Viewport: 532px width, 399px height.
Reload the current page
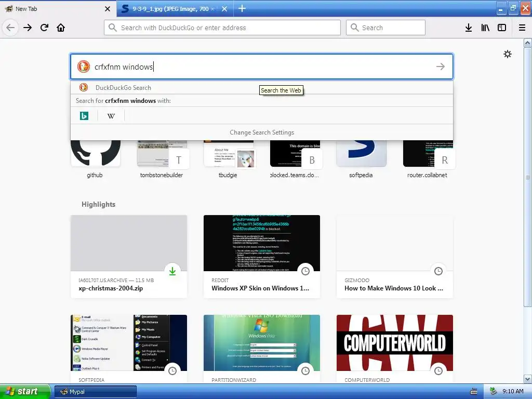click(44, 28)
